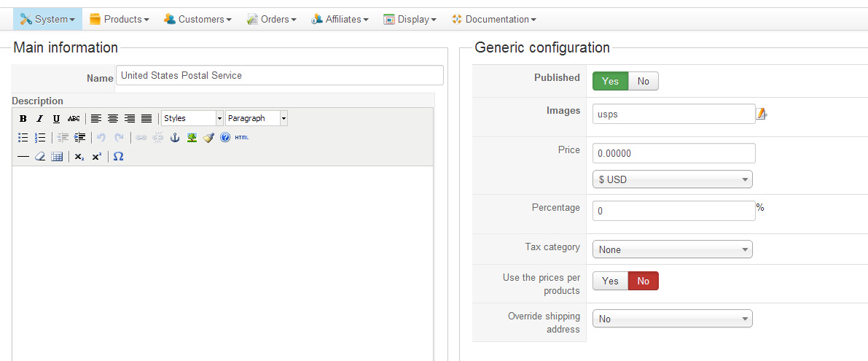Screen dimensions: 868x361
Task: Open the Override shipping address dropdown
Action: click(x=672, y=319)
